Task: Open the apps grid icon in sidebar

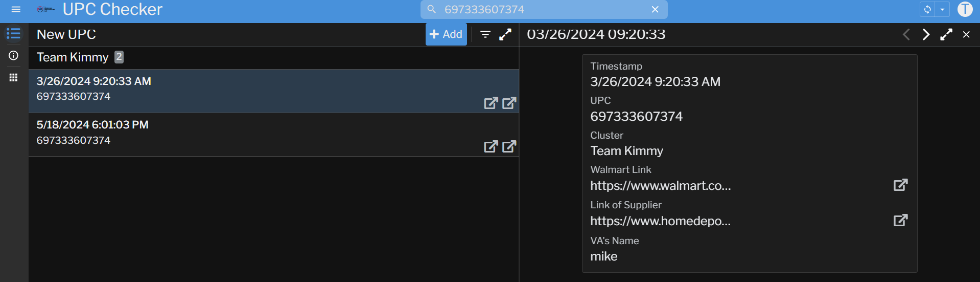Action: coord(13,77)
